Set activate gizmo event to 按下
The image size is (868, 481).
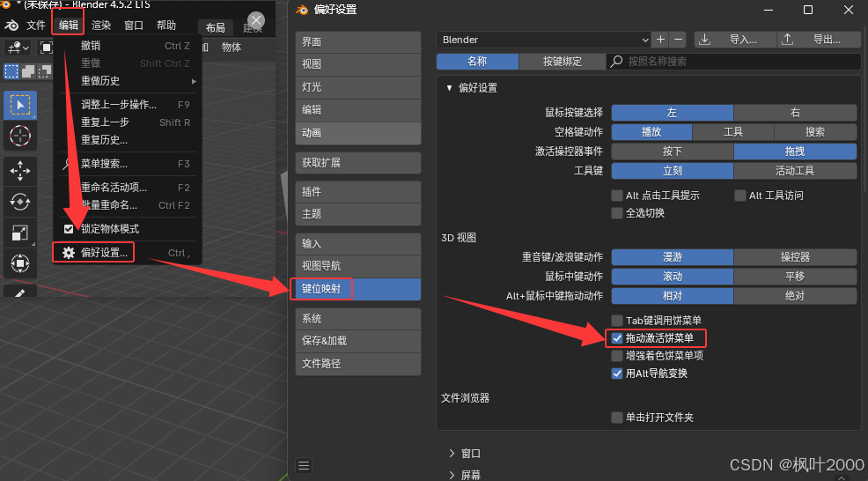673,152
